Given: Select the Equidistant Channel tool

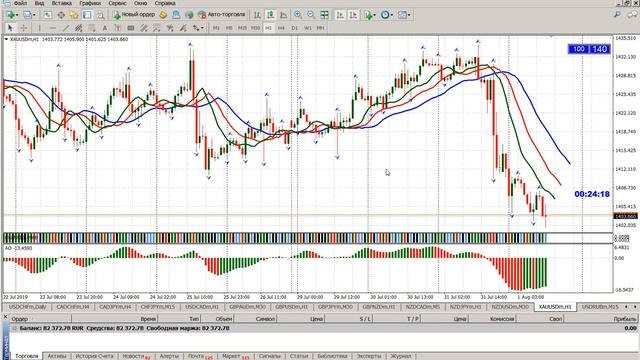Looking at the screenshot, I should pyautogui.click(x=79, y=28).
